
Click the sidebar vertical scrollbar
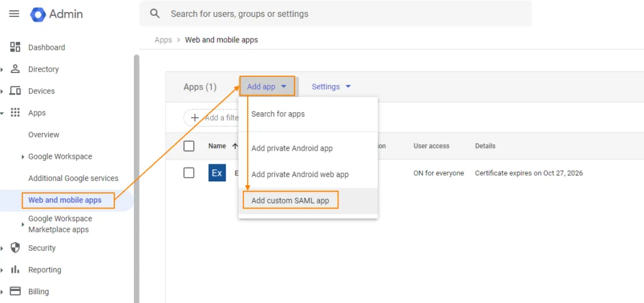click(x=136, y=178)
